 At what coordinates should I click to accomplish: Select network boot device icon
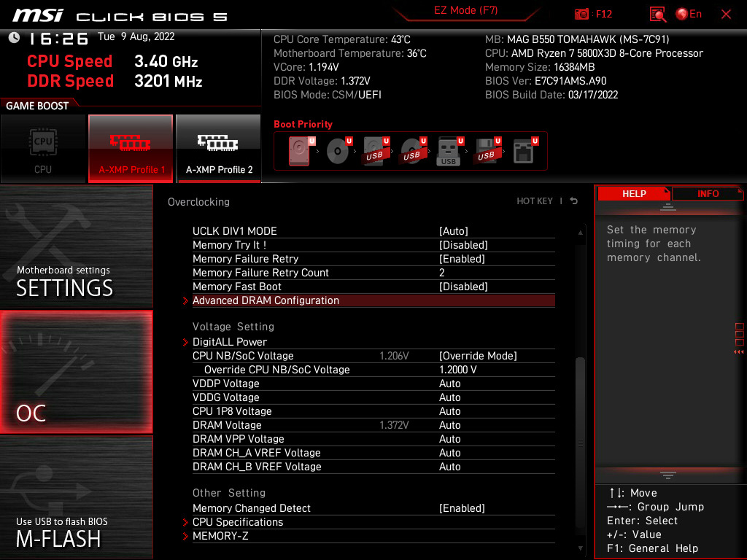524,151
